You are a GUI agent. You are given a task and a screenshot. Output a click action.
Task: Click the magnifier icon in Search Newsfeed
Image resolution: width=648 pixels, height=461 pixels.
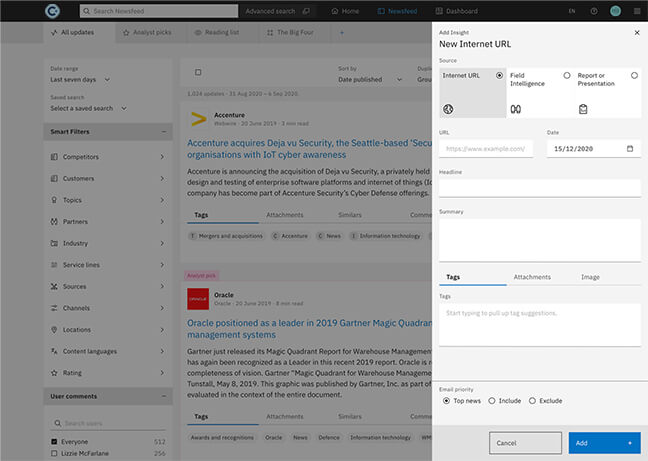[x=86, y=11]
